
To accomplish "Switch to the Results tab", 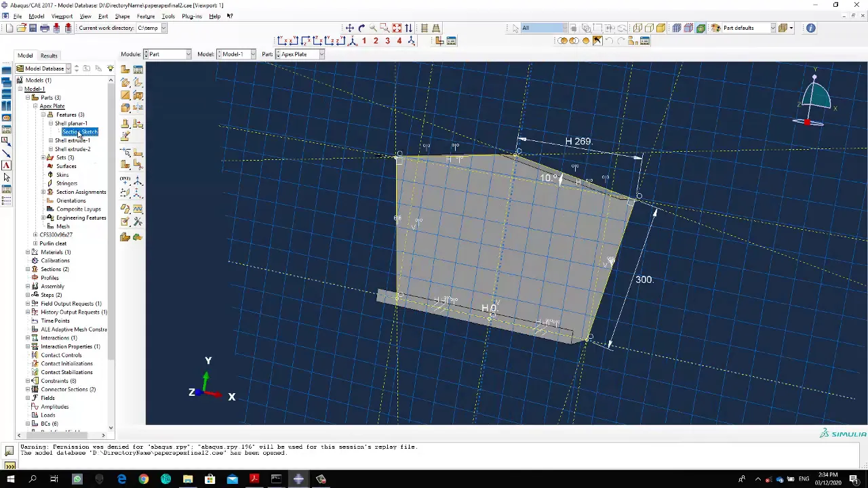I will pyautogui.click(x=49, y=56).
